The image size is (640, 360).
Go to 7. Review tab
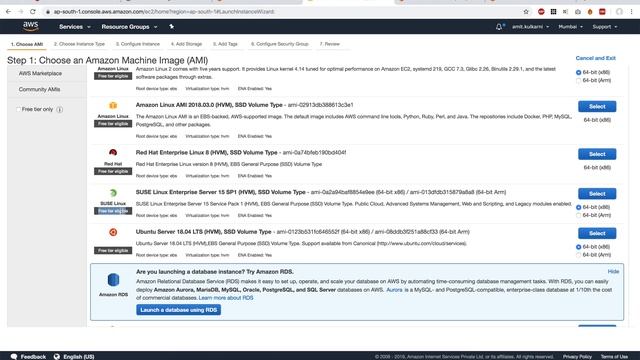pos(330,44)
